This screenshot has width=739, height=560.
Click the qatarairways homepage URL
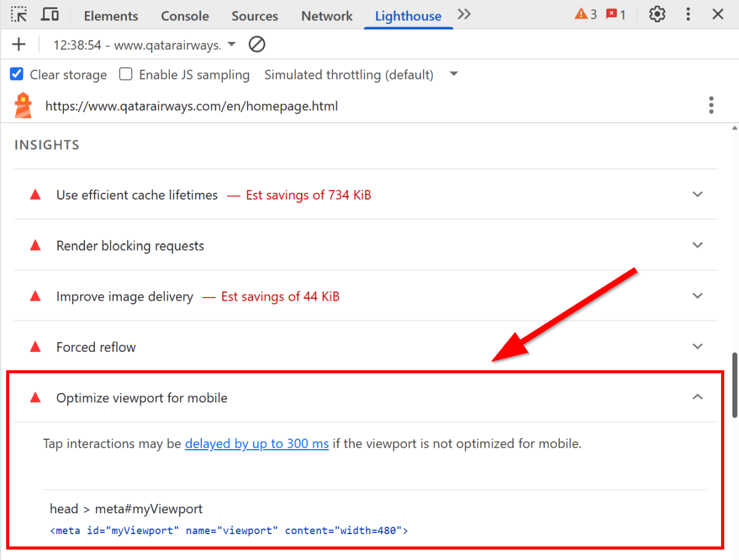pyautogui.click(x=192, y=105)
